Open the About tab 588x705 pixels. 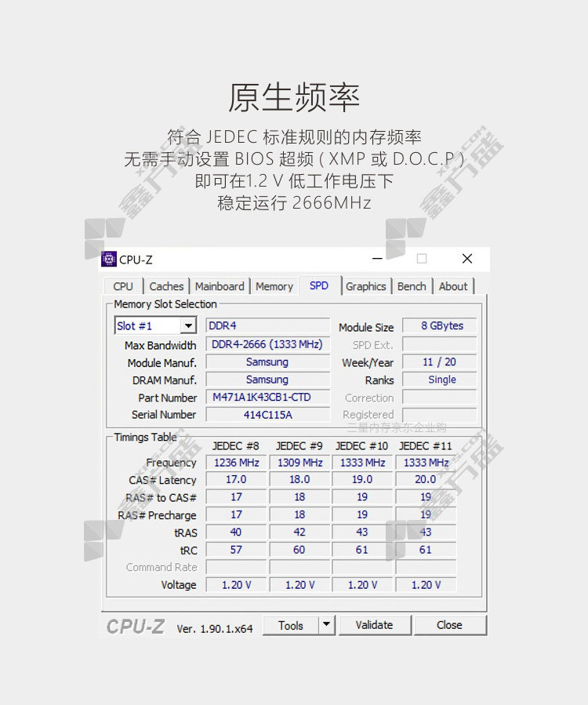453,286
